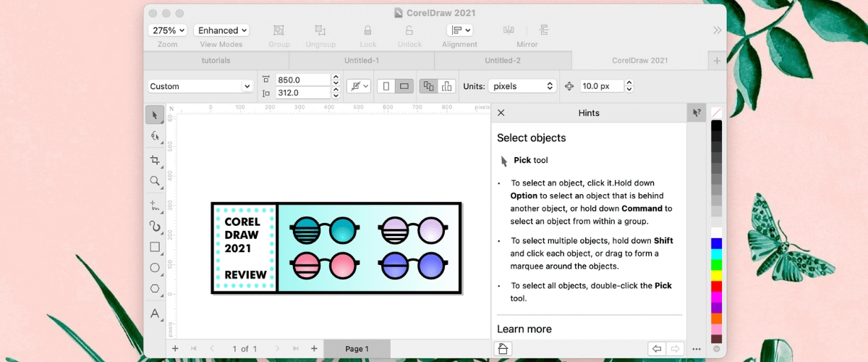The height and width of the screenshot is (362, 868).
Task: Click the Group objects icon
Action: [x=278, y=30]
